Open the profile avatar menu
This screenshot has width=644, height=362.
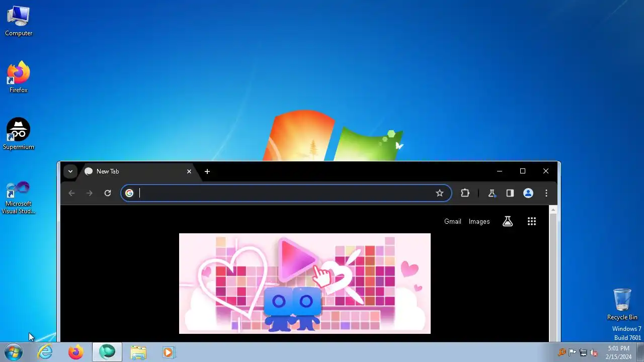point(528,193)
